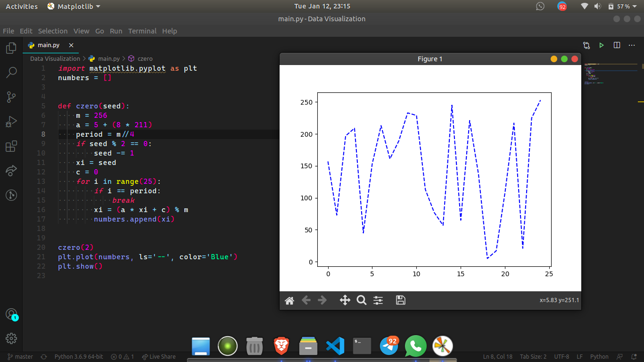The height and width of the screenshot is (362, 644).
Task: Open the Accounts icon with badge
Action: click(x=11, y=314)
